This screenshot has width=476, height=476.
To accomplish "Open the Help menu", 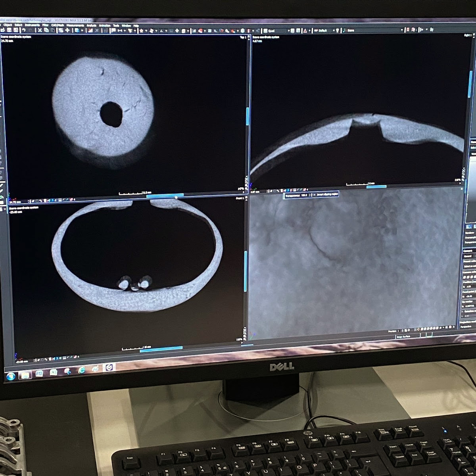I will (x=136, y=25).
